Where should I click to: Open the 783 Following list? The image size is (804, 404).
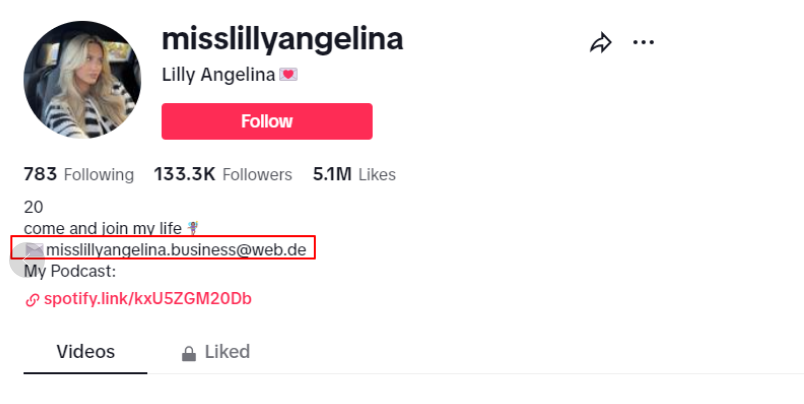pos(78,175)
